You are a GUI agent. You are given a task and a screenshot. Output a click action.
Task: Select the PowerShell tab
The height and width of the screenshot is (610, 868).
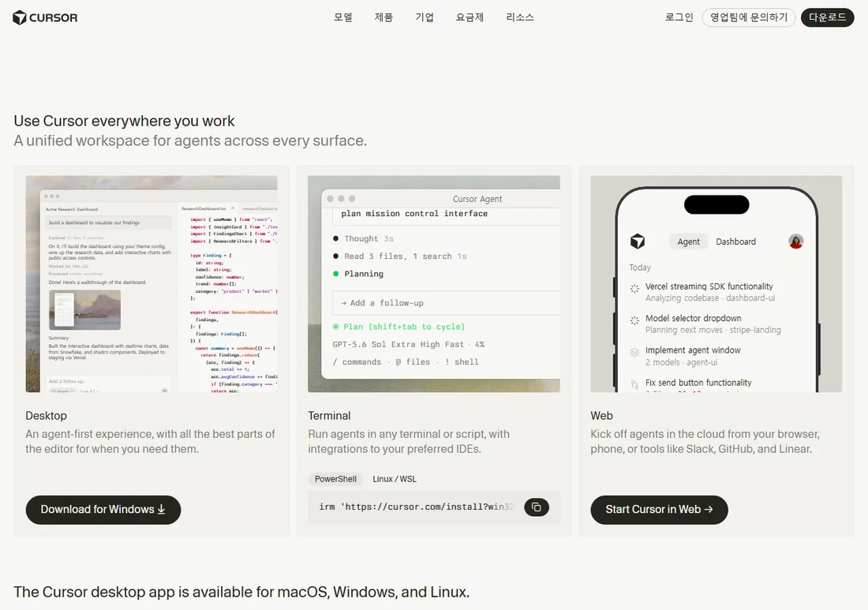pyautogui.click(x=335, y=479)
